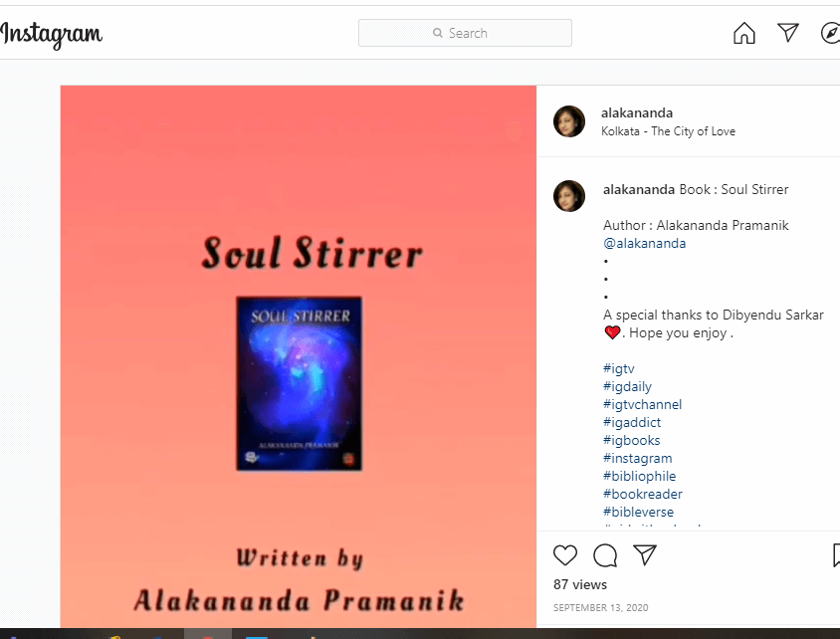Viewport: 840px width, 639px height.
Task: Share post via paper plane icon below caption
Action: click(645, 555)
